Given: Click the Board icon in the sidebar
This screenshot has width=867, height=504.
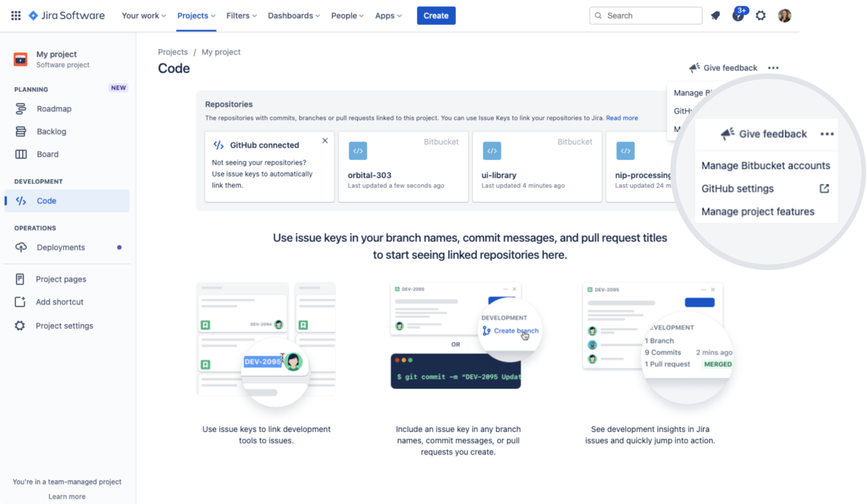Looking at the screenshot, I should pos(21,154).
